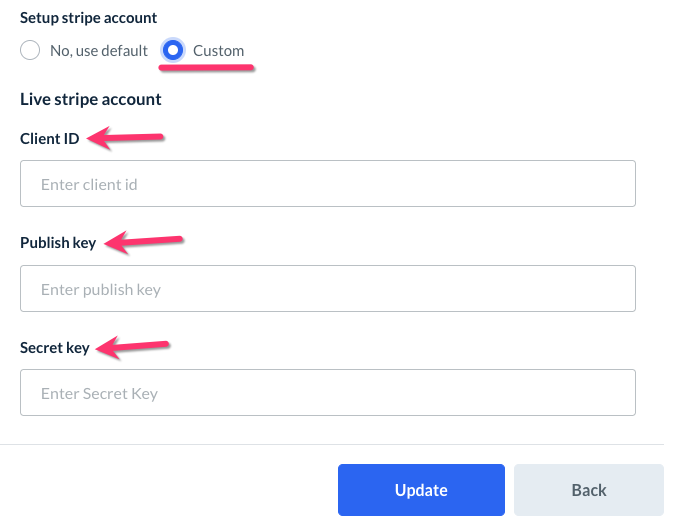680x527 pixels.
Task: Click the red arrow beside Publish key
Action: coord(144,241)
